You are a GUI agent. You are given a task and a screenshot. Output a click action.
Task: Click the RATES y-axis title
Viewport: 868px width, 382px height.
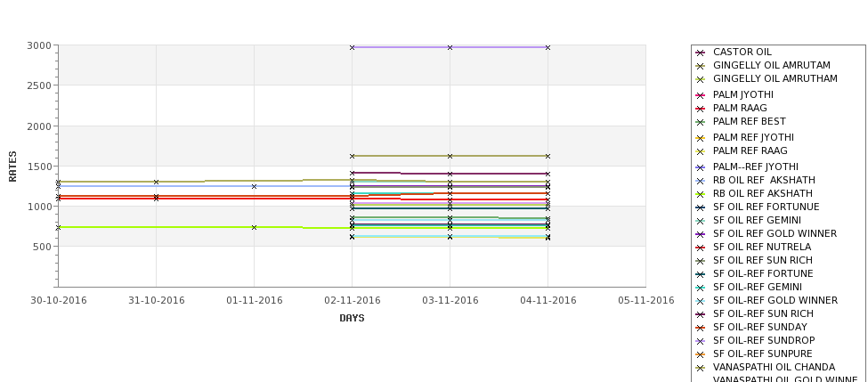(x=12, y=167)
